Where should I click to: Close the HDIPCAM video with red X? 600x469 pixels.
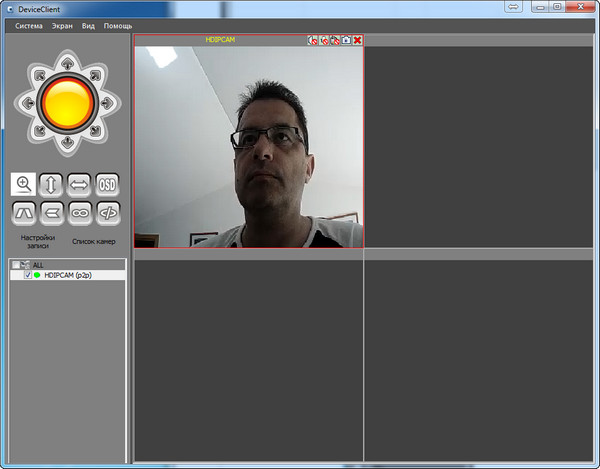pos(358,40)
